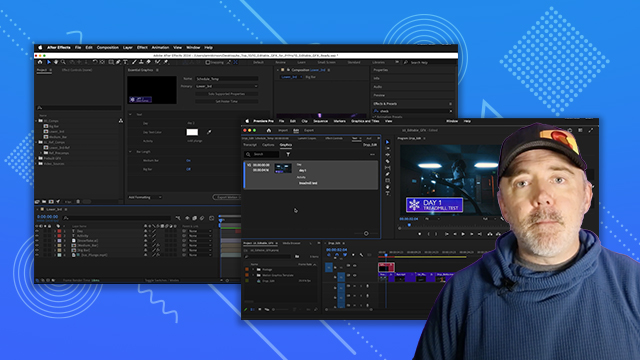The height and width of the screenshot is (360, 640).
Task: Select the Brush tool in After Effects toolbar
Action: pos(134,62)
